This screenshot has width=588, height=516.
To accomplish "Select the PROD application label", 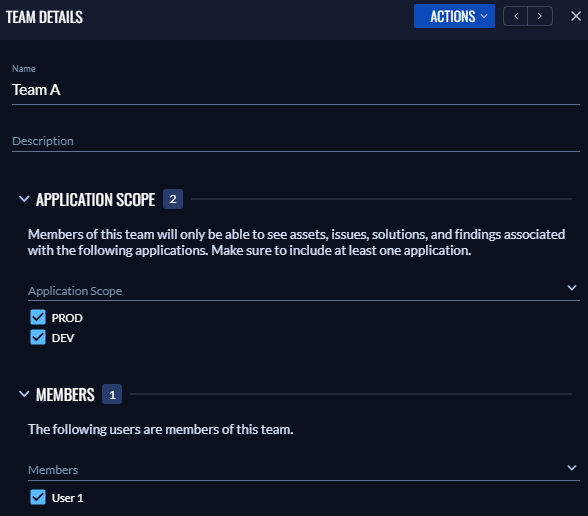I will (67, 318).
